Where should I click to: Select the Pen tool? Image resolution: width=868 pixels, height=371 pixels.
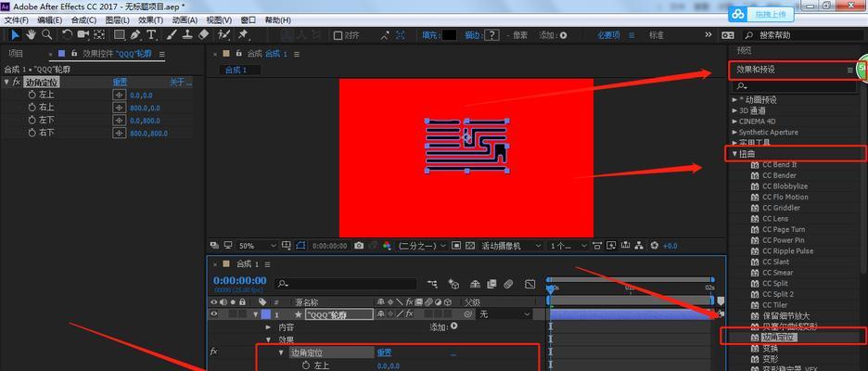(x=135, y=35)
